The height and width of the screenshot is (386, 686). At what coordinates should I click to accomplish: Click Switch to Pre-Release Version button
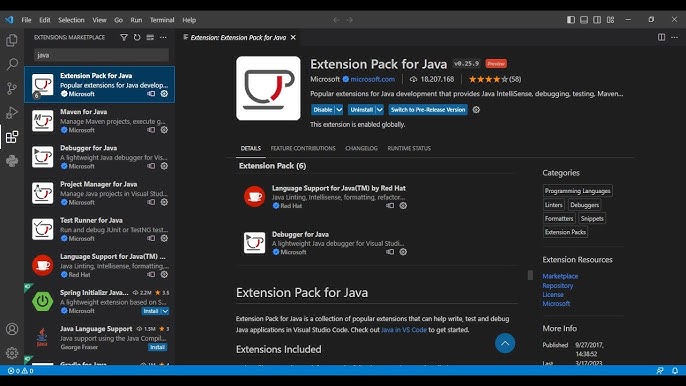(428, 110)
